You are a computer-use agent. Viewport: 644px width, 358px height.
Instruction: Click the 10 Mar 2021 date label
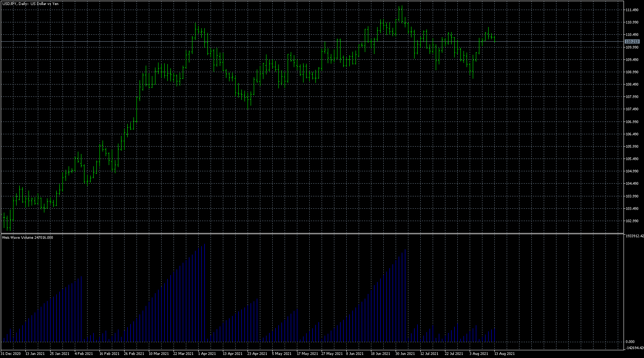(158, 354)
